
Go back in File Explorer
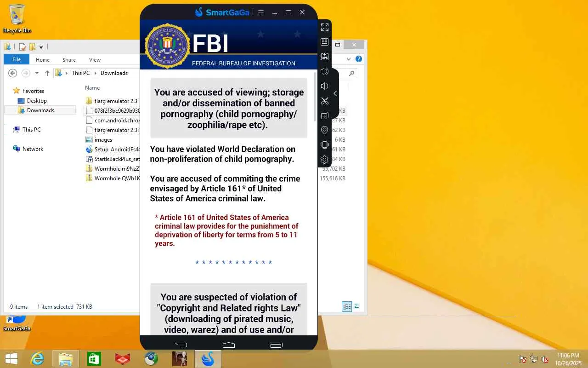pos(13,73)
